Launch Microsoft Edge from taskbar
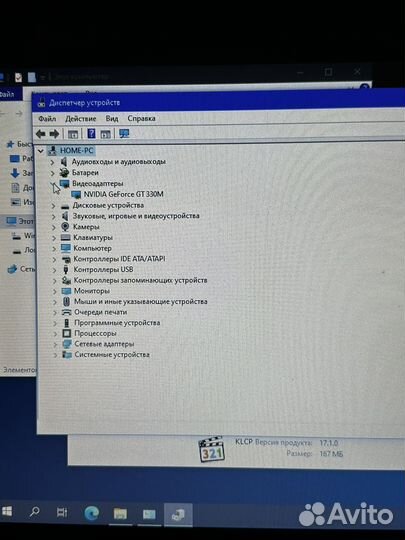 tap(92, 513)
